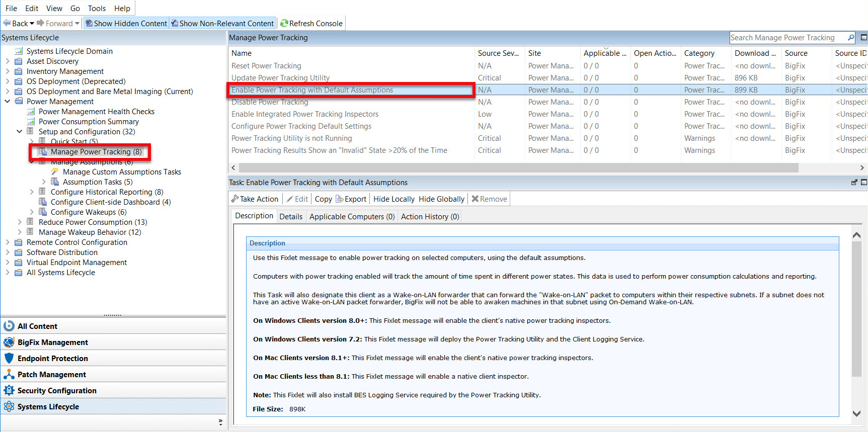
Task: Toggle Show Non-Relevant Content
Action: click(222, 23)
